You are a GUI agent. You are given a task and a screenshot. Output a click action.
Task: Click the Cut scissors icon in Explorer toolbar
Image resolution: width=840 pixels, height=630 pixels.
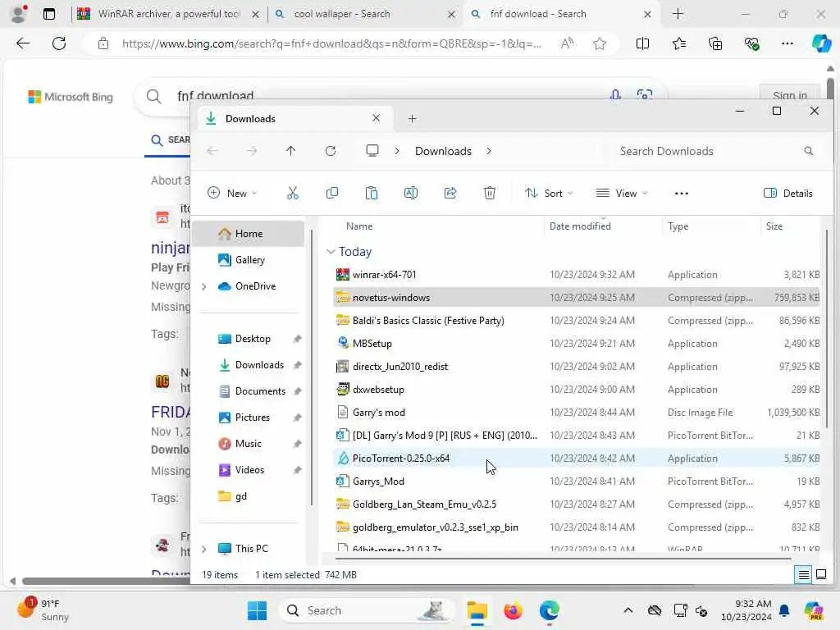(293, 193)
